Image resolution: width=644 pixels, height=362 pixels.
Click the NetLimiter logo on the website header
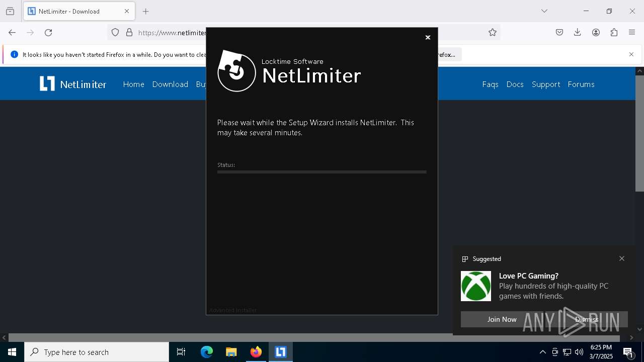[73, 84]
